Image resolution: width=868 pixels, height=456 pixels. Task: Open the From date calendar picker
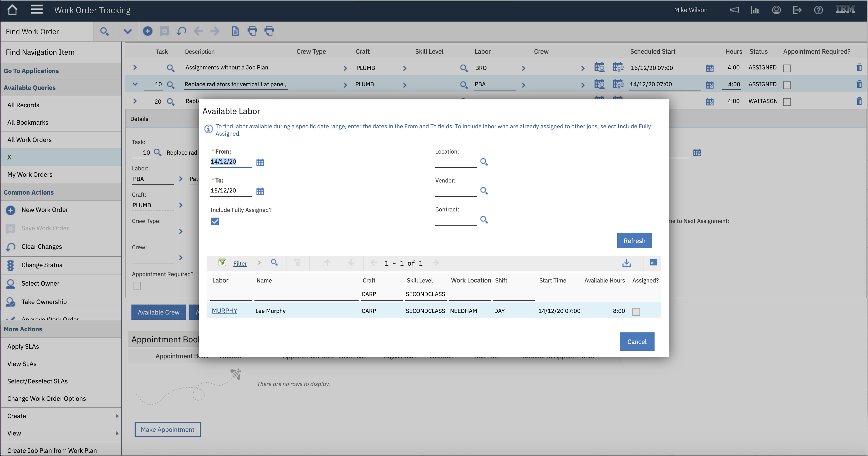260,162
